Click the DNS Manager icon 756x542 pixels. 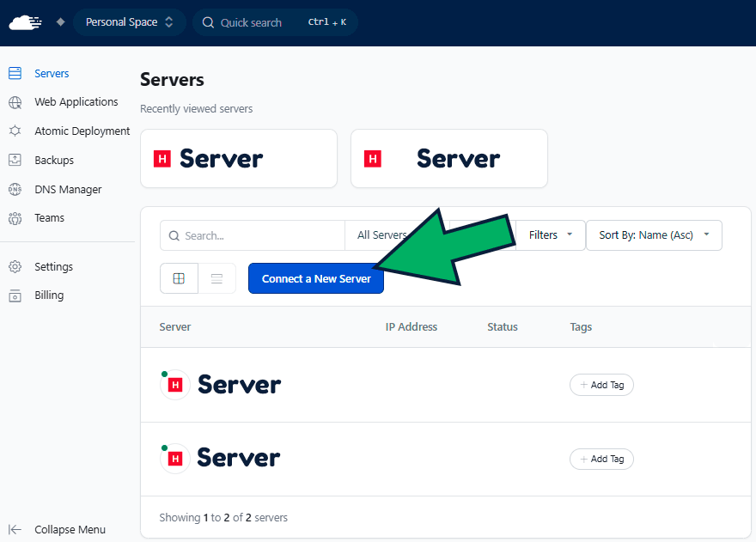[x=15, y=189]
